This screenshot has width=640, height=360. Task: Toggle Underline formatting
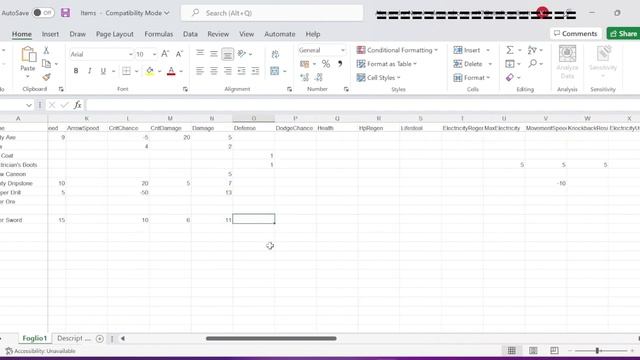point(103,71)
